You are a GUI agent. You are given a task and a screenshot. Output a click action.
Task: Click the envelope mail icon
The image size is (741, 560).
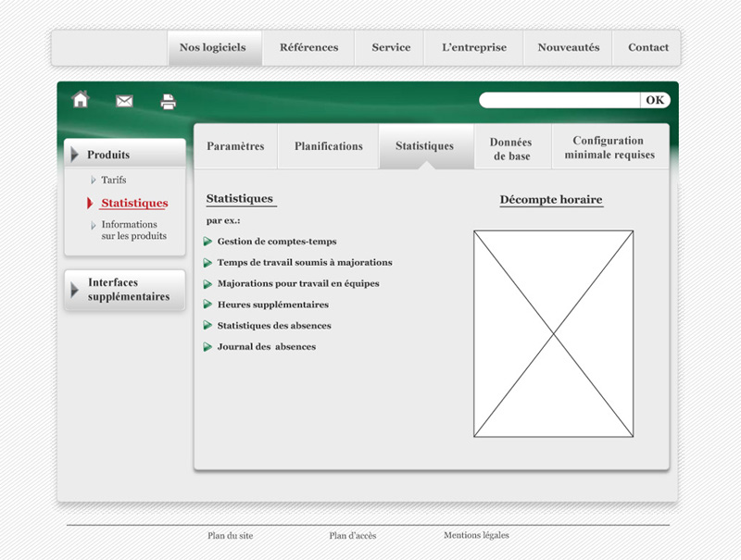[x=124, y=102]
